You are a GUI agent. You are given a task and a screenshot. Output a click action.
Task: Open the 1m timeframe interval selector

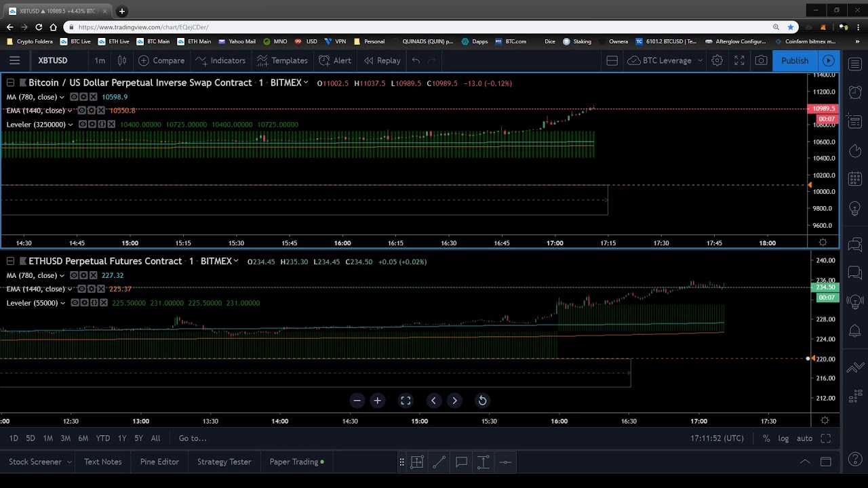(x=100, y=60)
